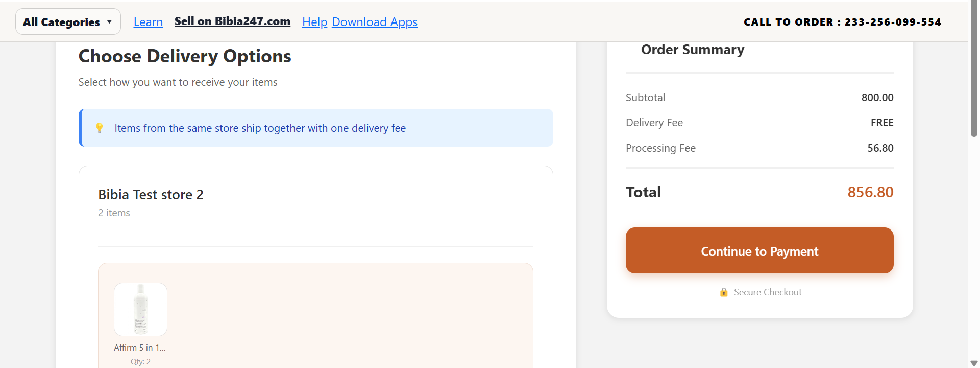The image size is (980, 368).
Task: Click the Qty: 2 label under the product
Action: coord(140,361)
